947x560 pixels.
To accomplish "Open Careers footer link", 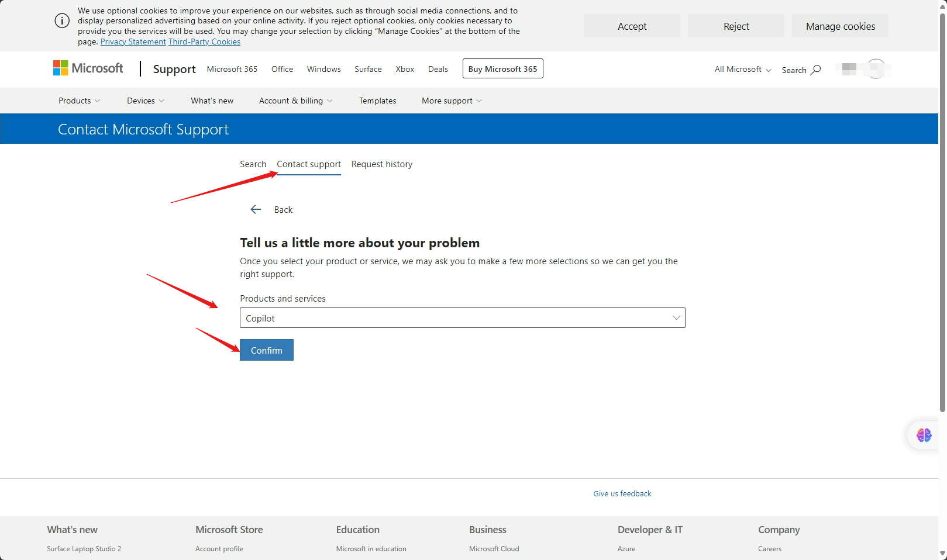I will [x=770, y=549].
